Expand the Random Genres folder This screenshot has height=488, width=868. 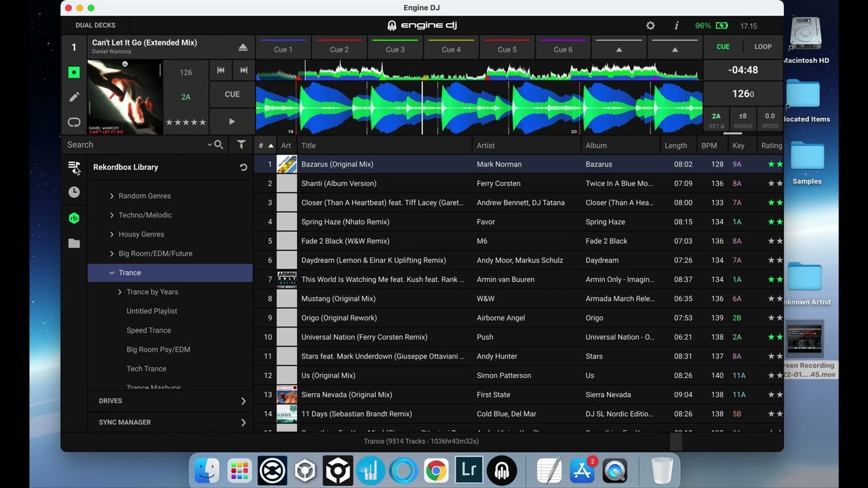[x=112, y=196]
